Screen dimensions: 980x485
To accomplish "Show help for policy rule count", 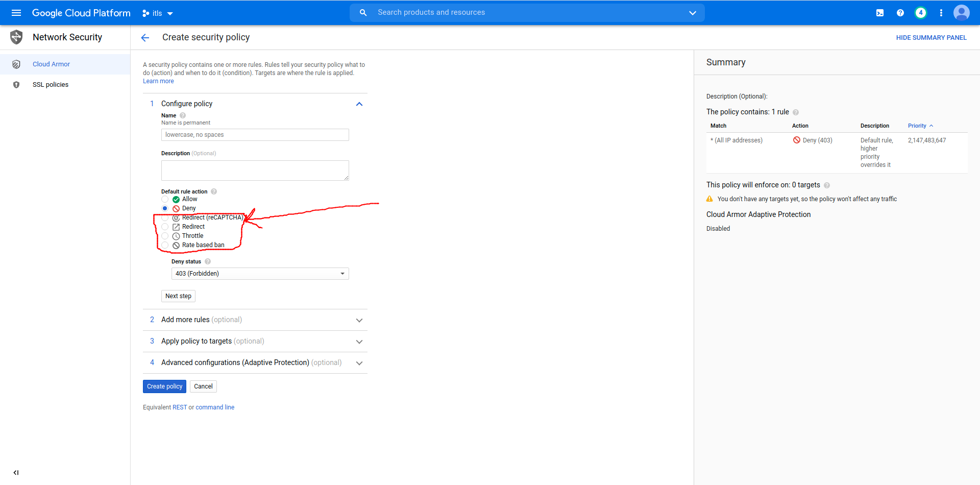I will (796, 112).
